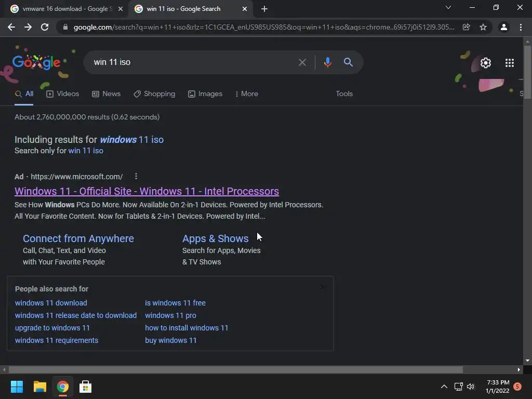Submit search with magnifier icon

point(348,62)
